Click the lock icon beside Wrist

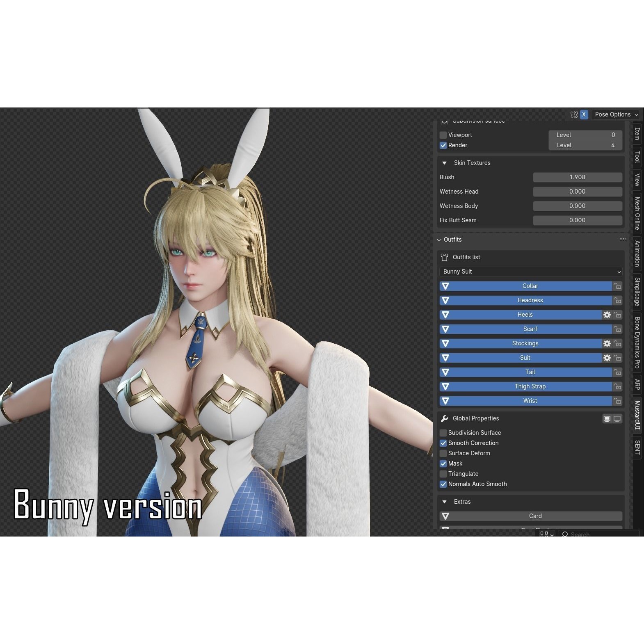tap(617, 401)
